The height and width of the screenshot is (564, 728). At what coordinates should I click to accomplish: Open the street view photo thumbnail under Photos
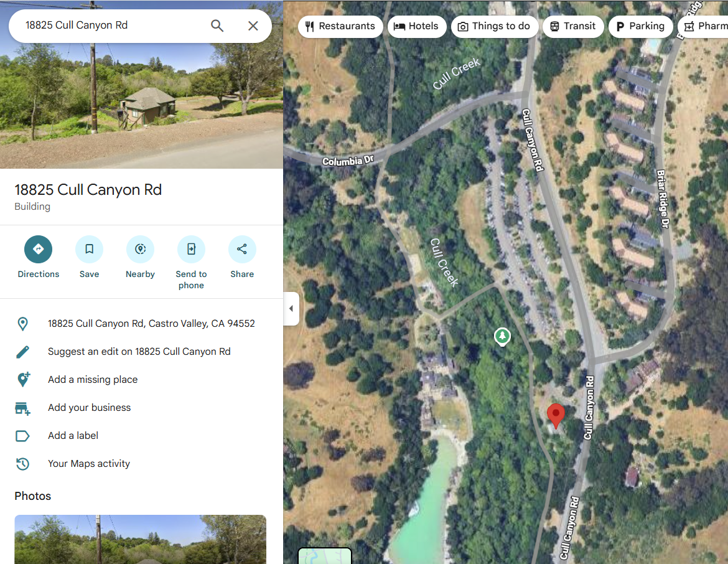tap(140, 539)
